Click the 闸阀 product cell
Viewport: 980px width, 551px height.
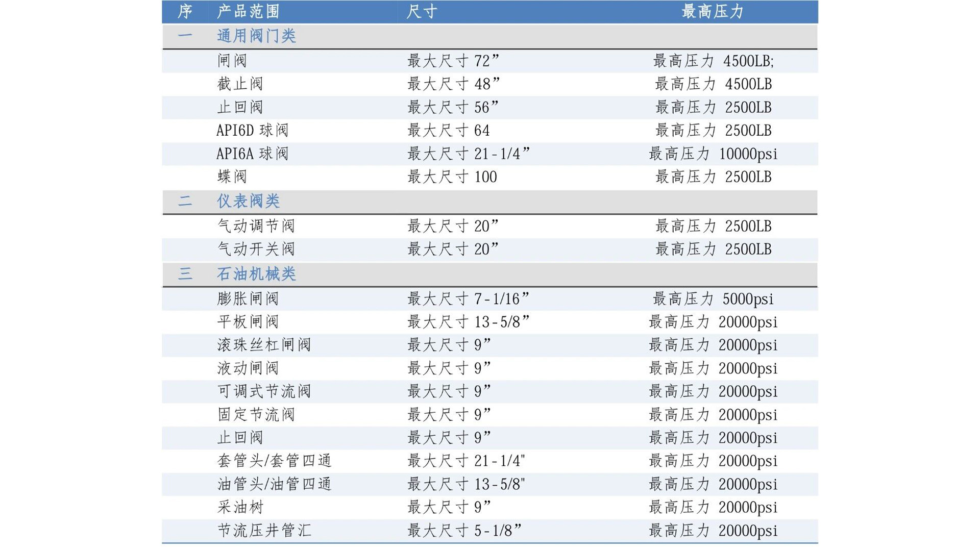[x=232, y=61]
